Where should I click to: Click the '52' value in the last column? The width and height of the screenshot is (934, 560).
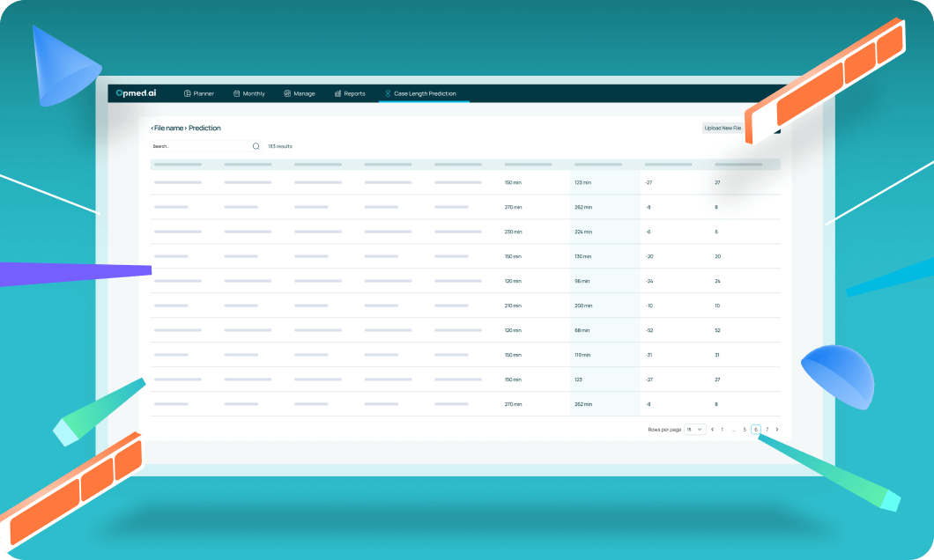click(718, 330)
